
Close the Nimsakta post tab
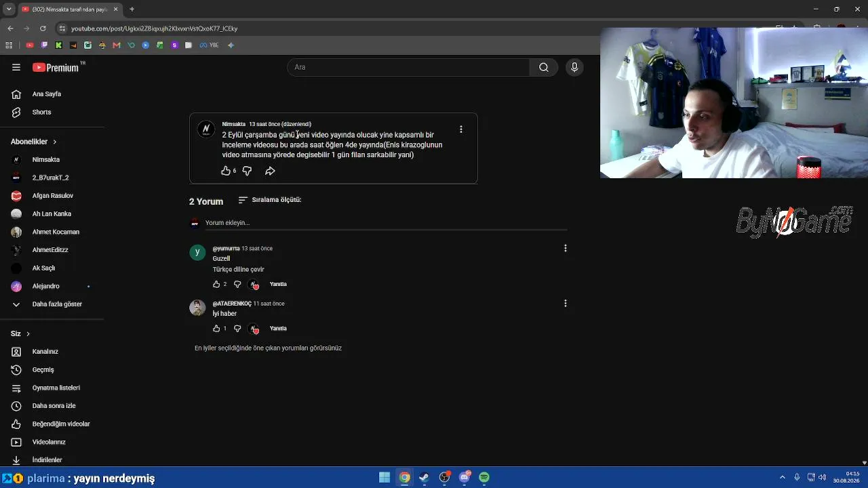pos(116,9)
